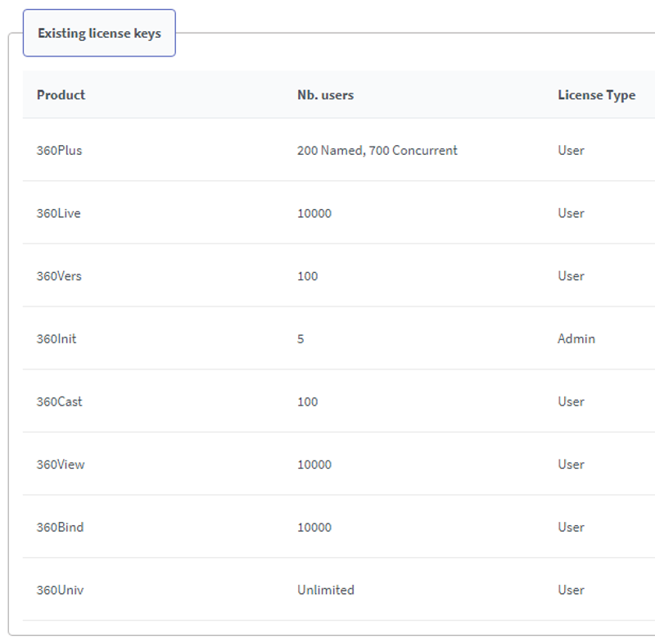Click the Existing license keys label

pos(99,34)
